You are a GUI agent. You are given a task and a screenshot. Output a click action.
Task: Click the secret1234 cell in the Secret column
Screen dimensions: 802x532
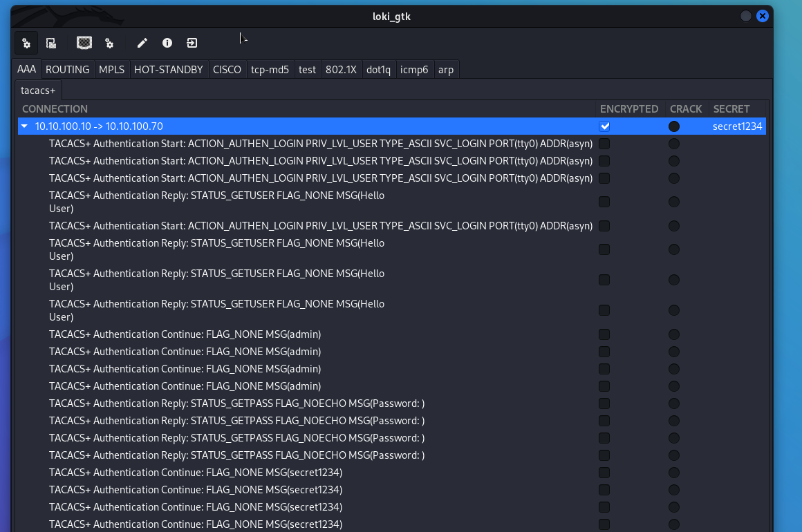point(737,126)
